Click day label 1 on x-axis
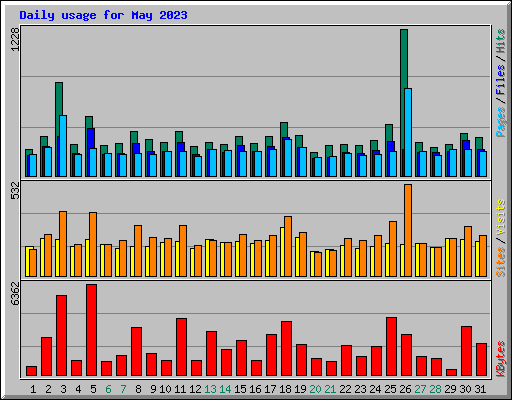 point(33,389)
